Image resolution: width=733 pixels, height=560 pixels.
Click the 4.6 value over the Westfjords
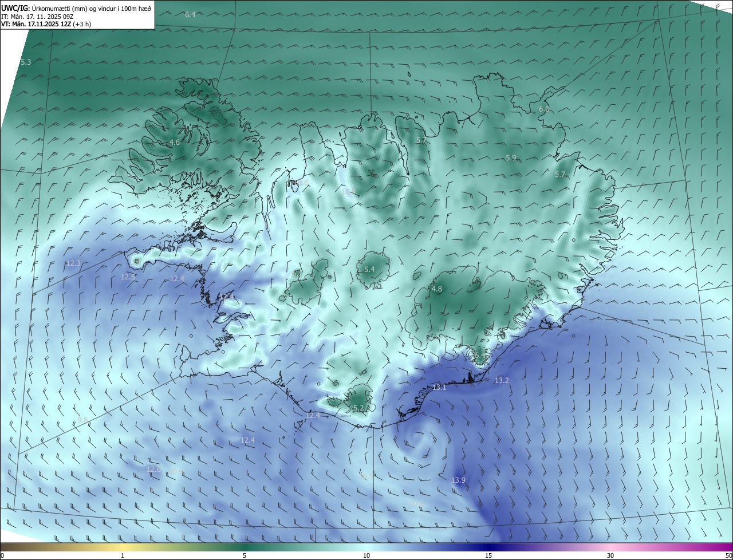175,143
